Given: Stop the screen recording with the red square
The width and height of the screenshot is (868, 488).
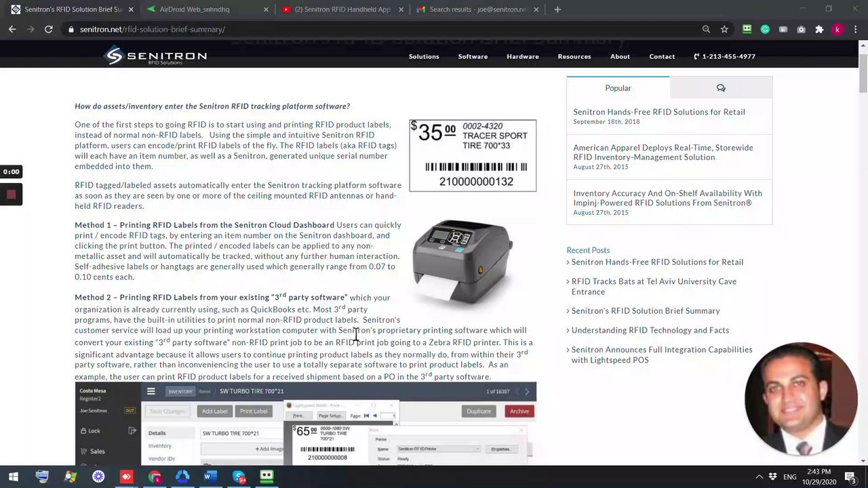Looking at the screenshot, I should 11,195.
